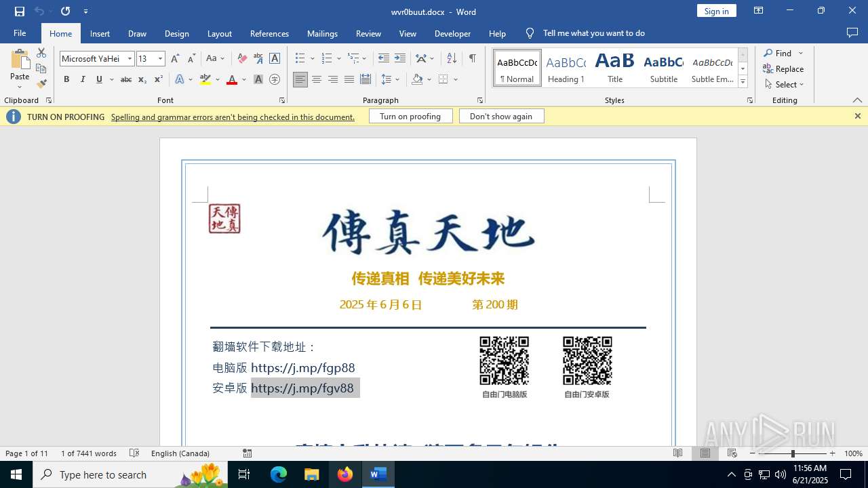Open the Insert tab

coord(100,33)
